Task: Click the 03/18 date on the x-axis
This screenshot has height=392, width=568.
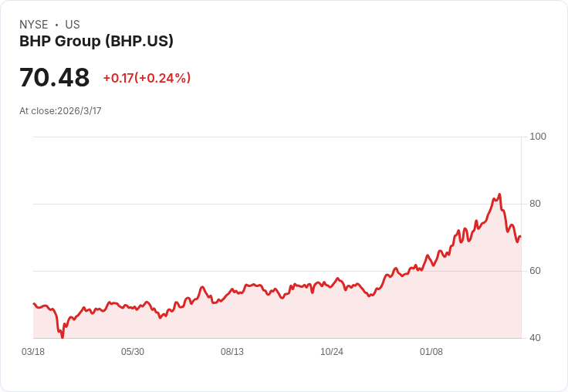Action: point(33,352)
